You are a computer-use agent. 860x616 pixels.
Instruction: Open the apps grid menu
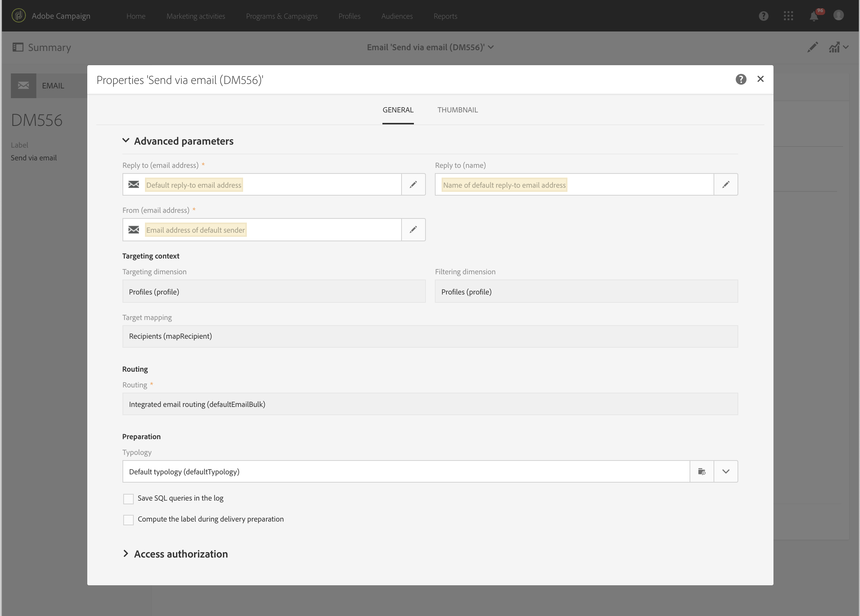point(788,16)
